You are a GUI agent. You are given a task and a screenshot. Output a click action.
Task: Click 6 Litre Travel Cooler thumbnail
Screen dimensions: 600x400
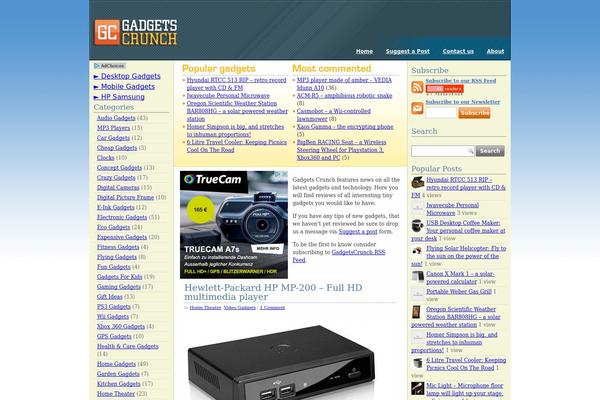(417, 363)
